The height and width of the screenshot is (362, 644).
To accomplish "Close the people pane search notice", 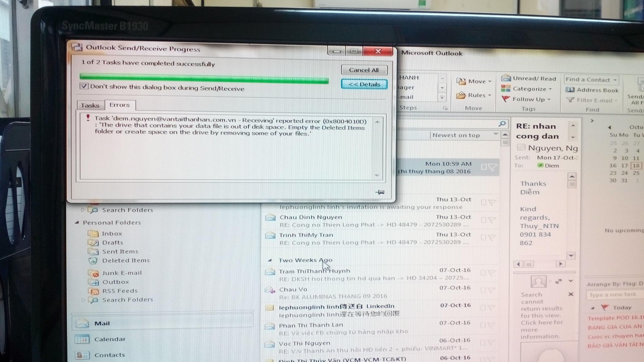I will click(571, 294).
